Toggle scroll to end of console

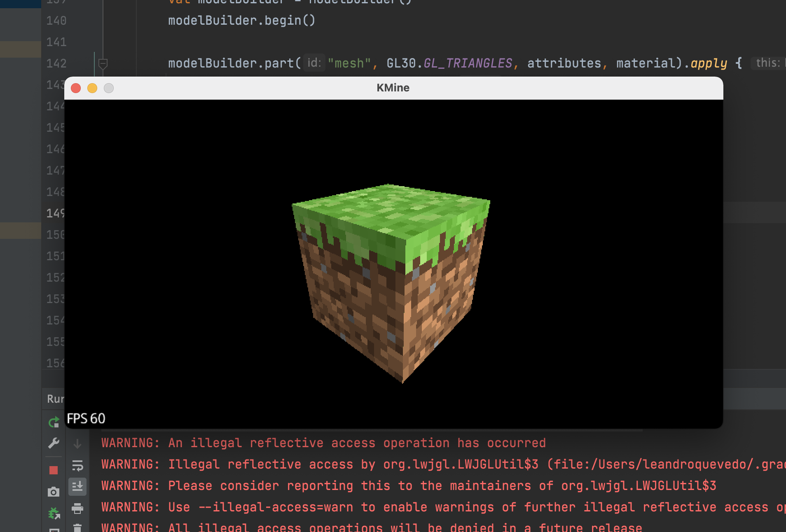(77, 487)
